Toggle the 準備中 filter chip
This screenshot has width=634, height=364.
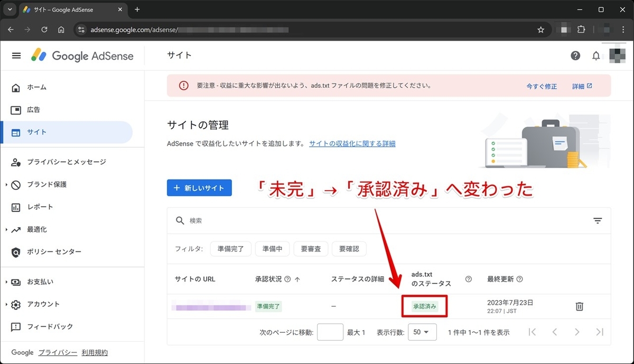click(x=272, y=249)
